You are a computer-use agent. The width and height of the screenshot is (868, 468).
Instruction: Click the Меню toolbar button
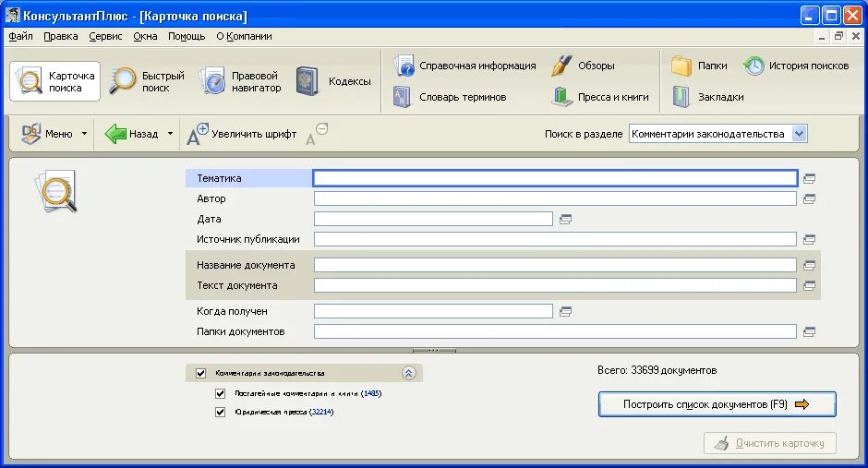tap(47, 134)
